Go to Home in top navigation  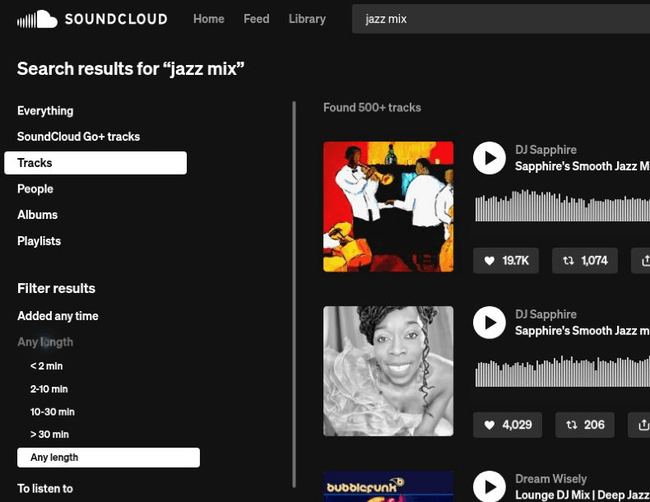point(209,19)
